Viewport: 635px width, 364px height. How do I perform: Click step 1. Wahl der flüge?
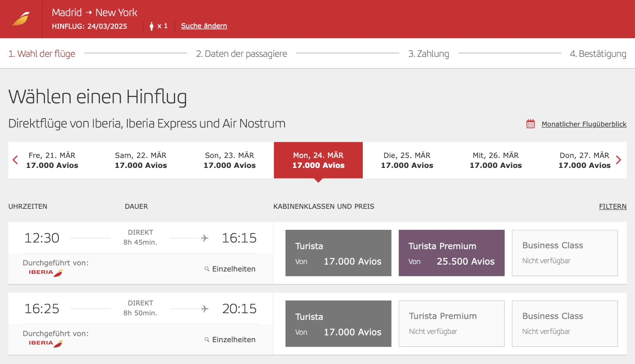(42, 54)
